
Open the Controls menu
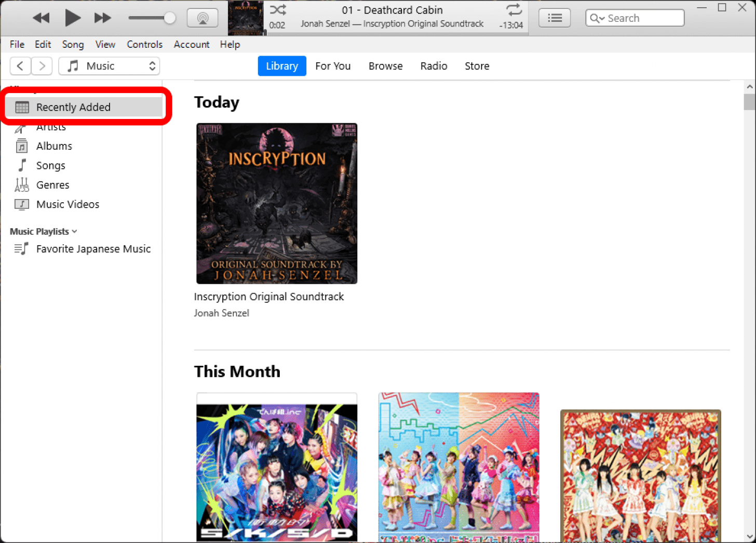[144, 45]
